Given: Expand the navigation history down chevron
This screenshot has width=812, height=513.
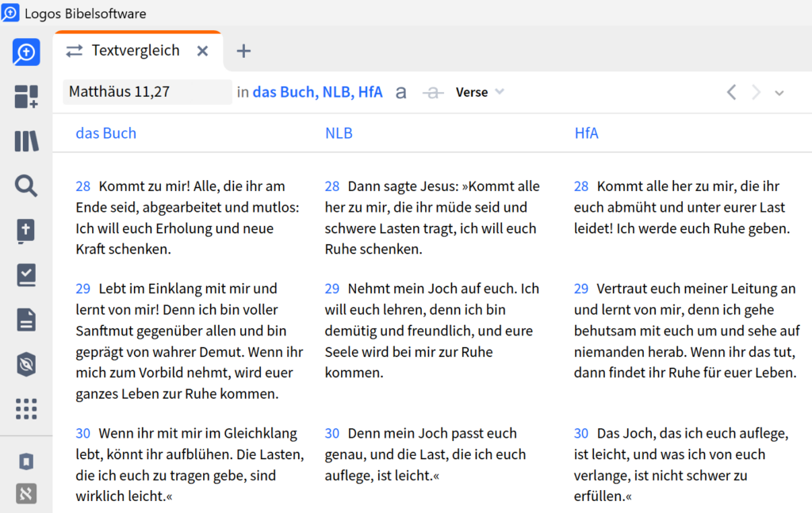Looking at the screenshot, I should click(779, 94).
